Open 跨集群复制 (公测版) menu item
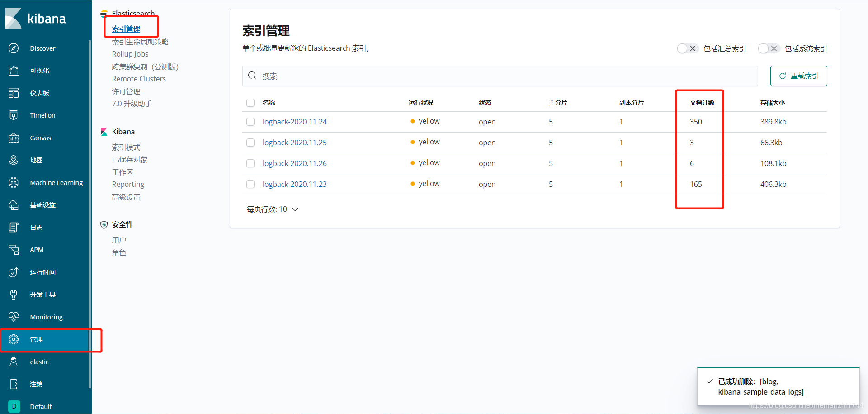This screenshot has height=414, width=868. coord(145,67)
